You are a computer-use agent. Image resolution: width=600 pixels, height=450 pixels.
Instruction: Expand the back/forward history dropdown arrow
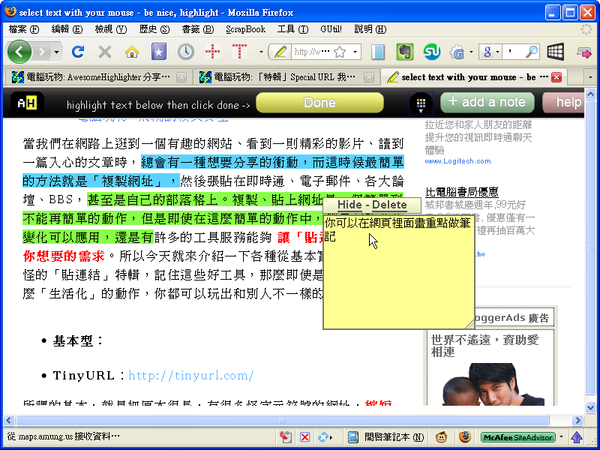[57, 52]
